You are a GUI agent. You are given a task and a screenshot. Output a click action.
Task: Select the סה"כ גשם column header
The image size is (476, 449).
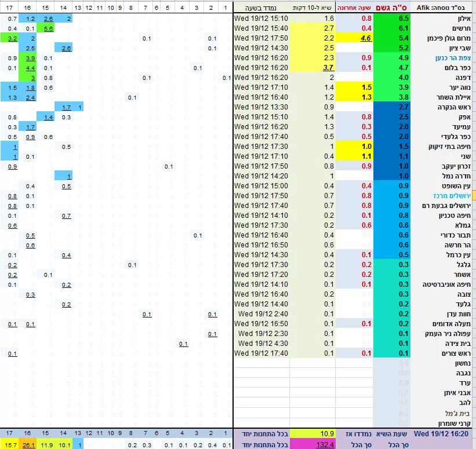391,9
